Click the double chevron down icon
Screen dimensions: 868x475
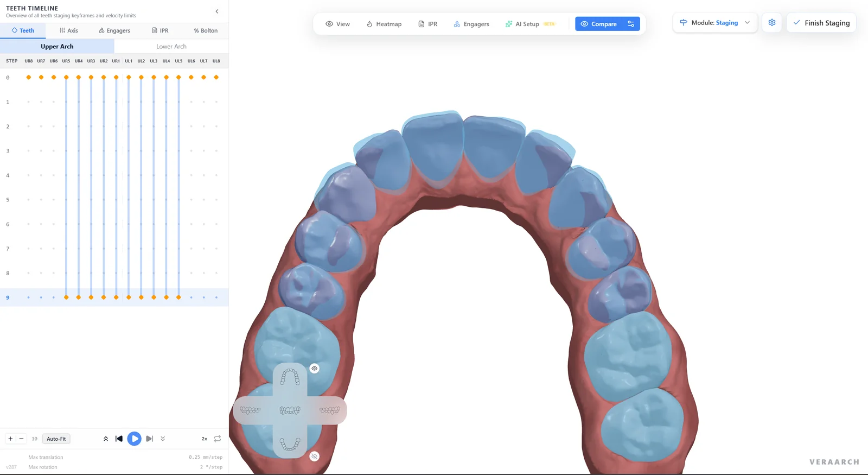163,439
